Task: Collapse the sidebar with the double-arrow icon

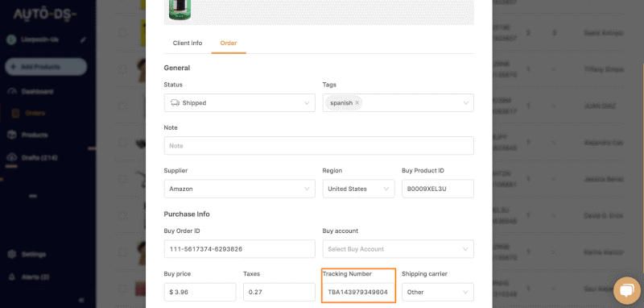Action: click(x=81, y=300)
